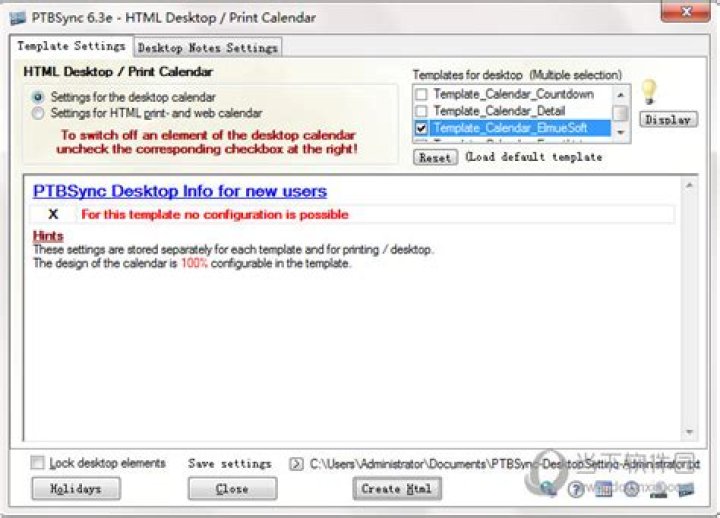Check Template_Calendar_Detail checkbox

[x=421, y=111]
